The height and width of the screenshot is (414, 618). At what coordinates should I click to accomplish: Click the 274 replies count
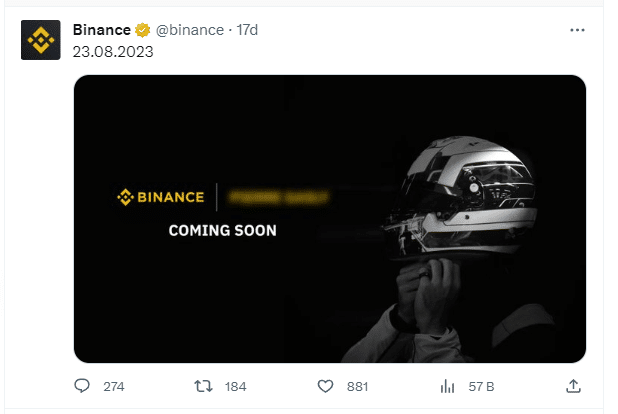(113, 386)
